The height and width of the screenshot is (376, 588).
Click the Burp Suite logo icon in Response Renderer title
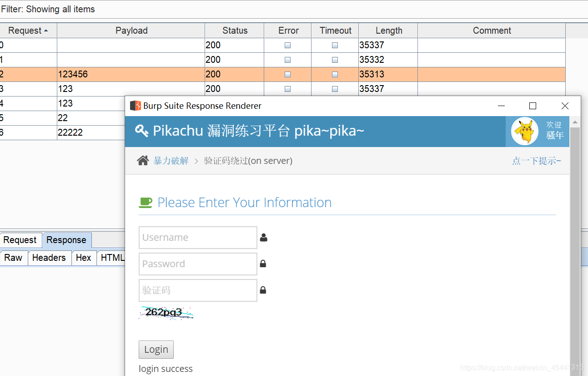pos(135,106)
